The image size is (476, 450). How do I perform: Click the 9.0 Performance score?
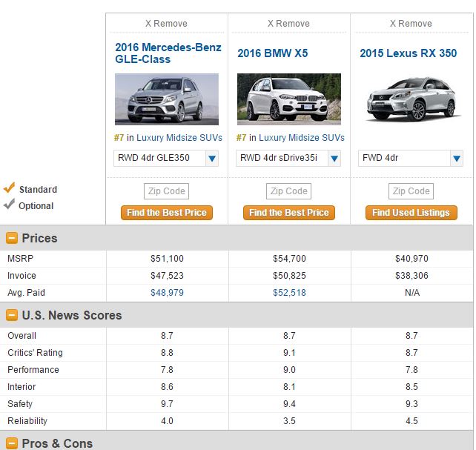pos(289,370)
